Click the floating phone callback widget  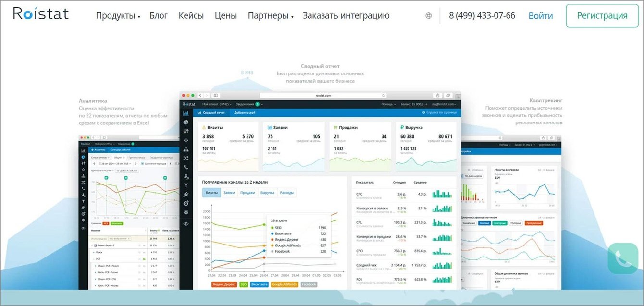coord(623,258)
